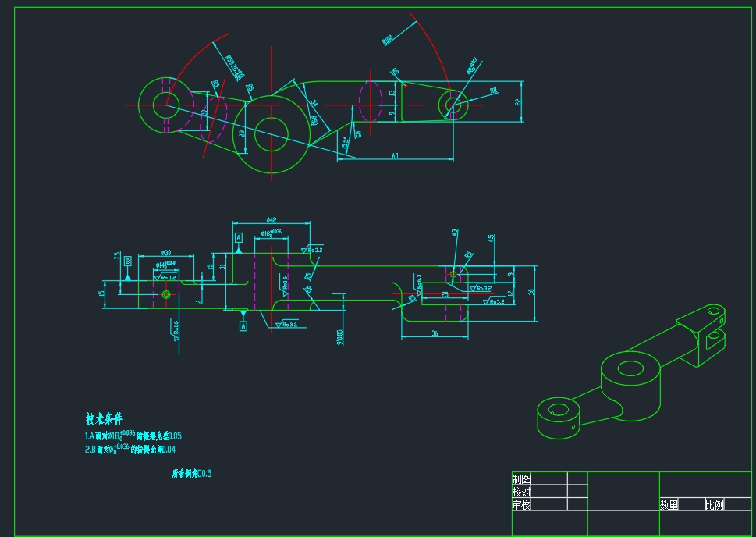
Task: Select the 63 horizontal dimension
Action: click(396, 156)
